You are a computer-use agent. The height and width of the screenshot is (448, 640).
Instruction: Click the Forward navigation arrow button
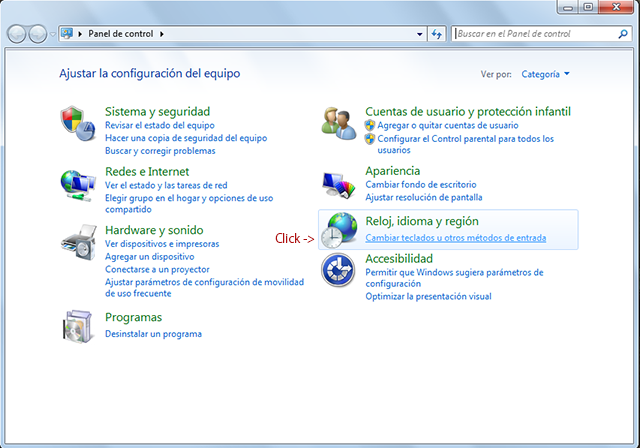click(38, 34)
